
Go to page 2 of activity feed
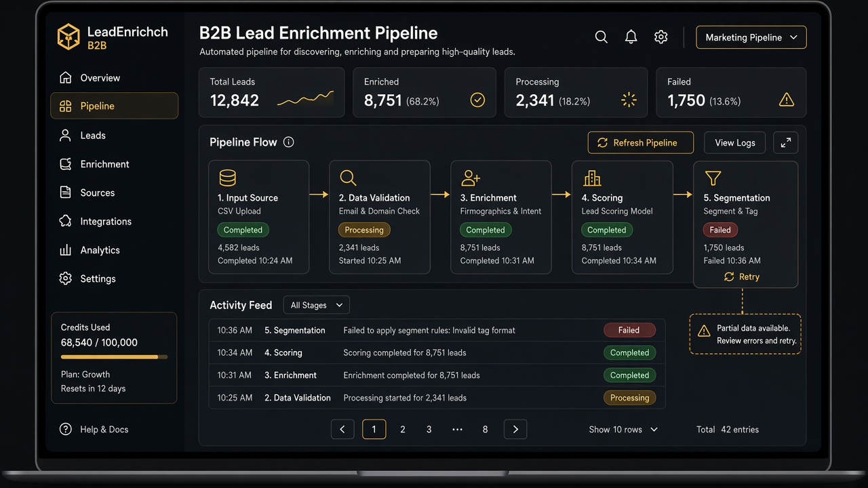[x=403, y=430]
